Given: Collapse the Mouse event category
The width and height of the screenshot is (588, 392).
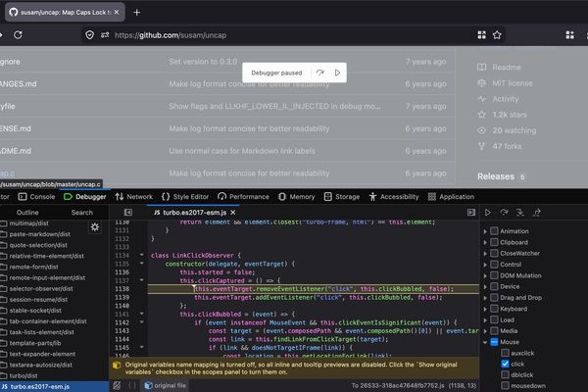Looking at the screenshot, I should 485,342.
